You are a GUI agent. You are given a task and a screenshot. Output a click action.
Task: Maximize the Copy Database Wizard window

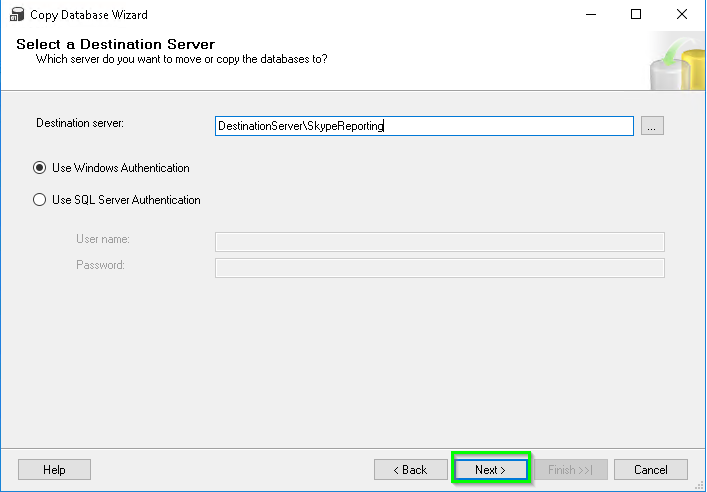click(x=636, y=14)
